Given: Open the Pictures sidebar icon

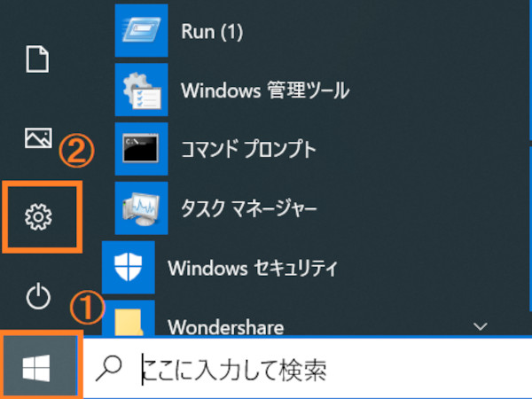Looking at the screenshot, I should pos(38,137).
